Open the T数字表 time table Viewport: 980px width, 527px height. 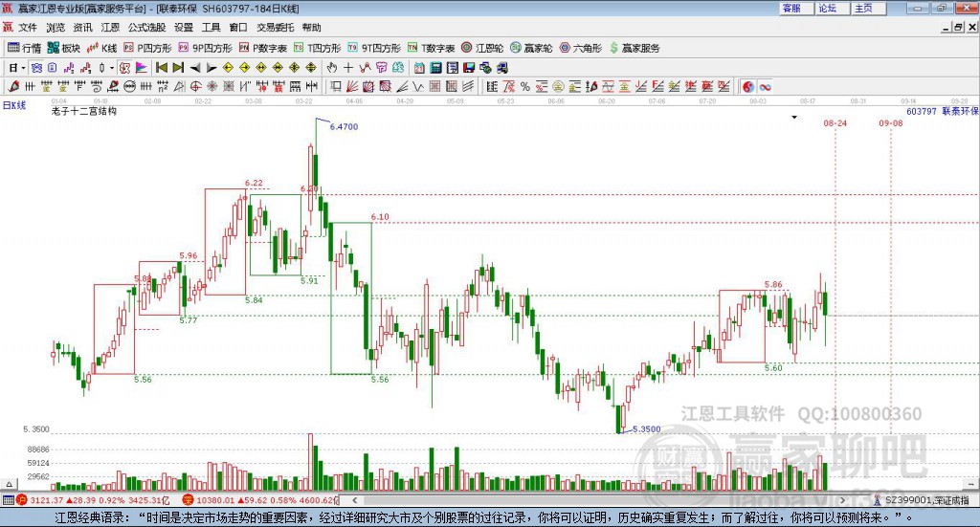click(432, 48)
